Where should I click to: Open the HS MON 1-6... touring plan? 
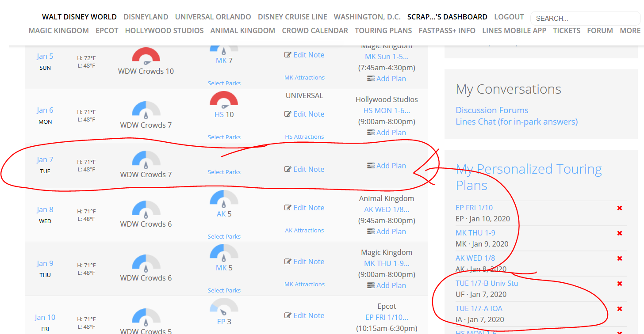387,110
